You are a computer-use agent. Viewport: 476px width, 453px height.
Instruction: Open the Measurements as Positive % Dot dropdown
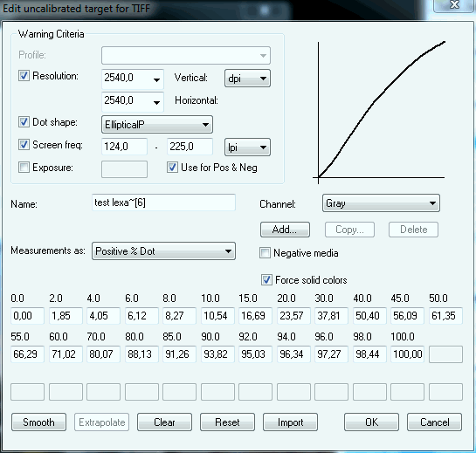pyautogui.click(x=163, y=251)
